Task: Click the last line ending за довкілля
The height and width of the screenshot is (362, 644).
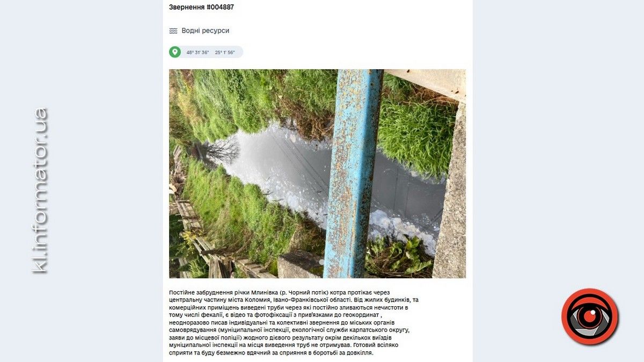Action: [271, 353]
